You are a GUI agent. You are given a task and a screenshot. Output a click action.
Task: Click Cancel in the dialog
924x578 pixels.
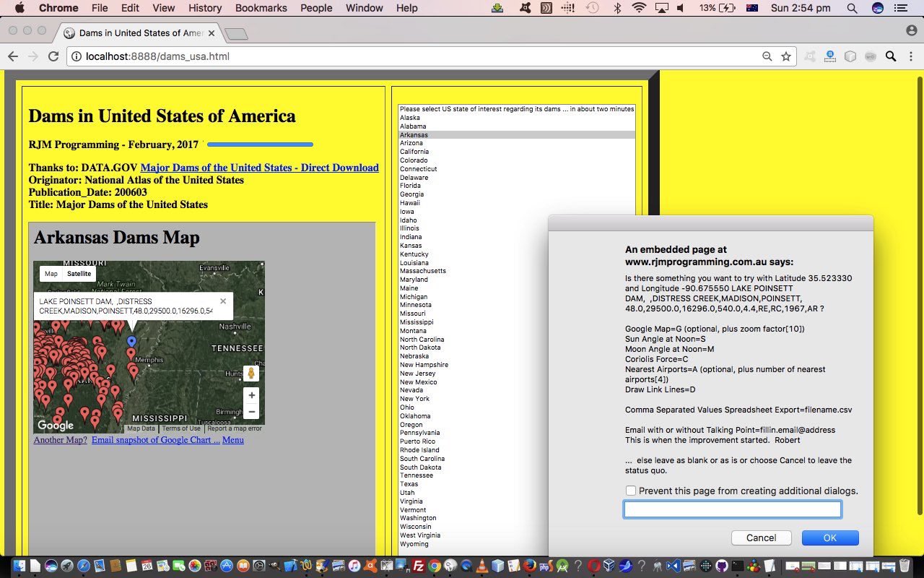click(762, 538)
